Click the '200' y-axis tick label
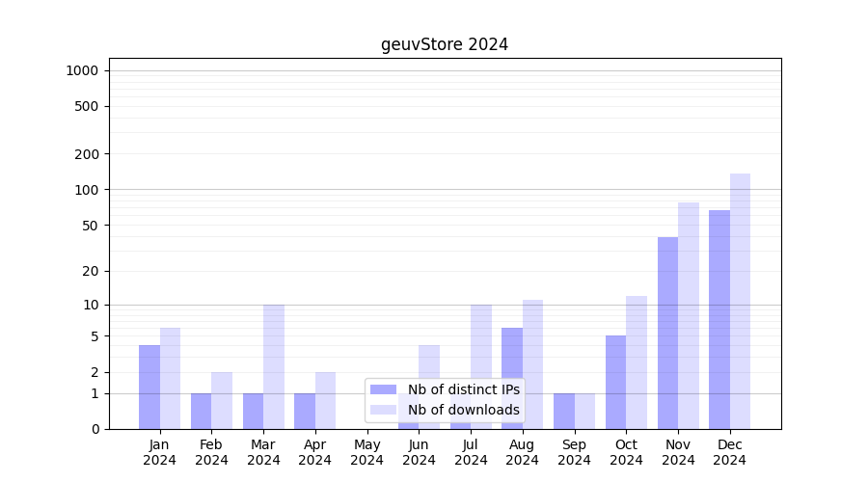Screen dimensions: 868x482 click(x=87, y=154)
